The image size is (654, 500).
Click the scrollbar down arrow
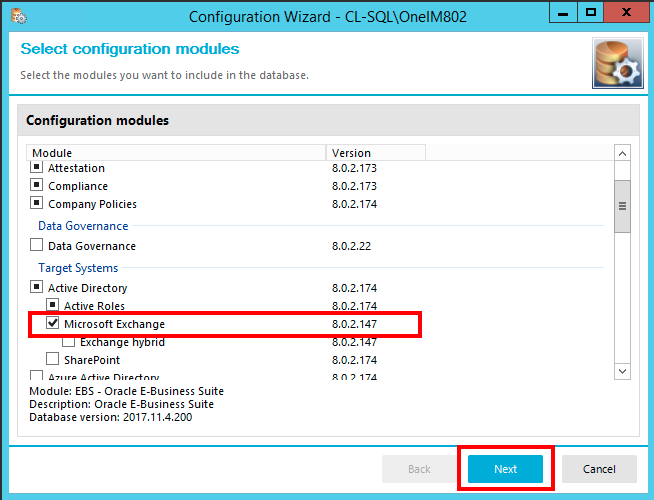tap(622, 371)
